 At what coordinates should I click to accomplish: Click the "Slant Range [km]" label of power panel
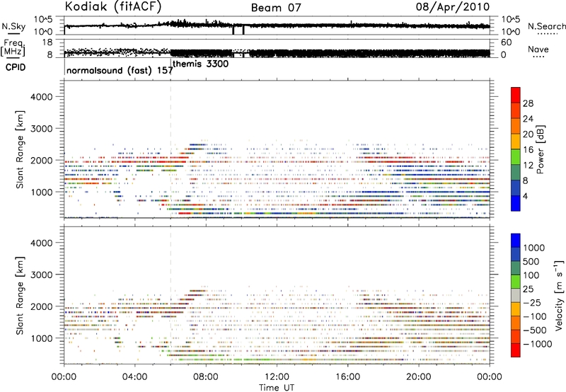click(20, 149)
